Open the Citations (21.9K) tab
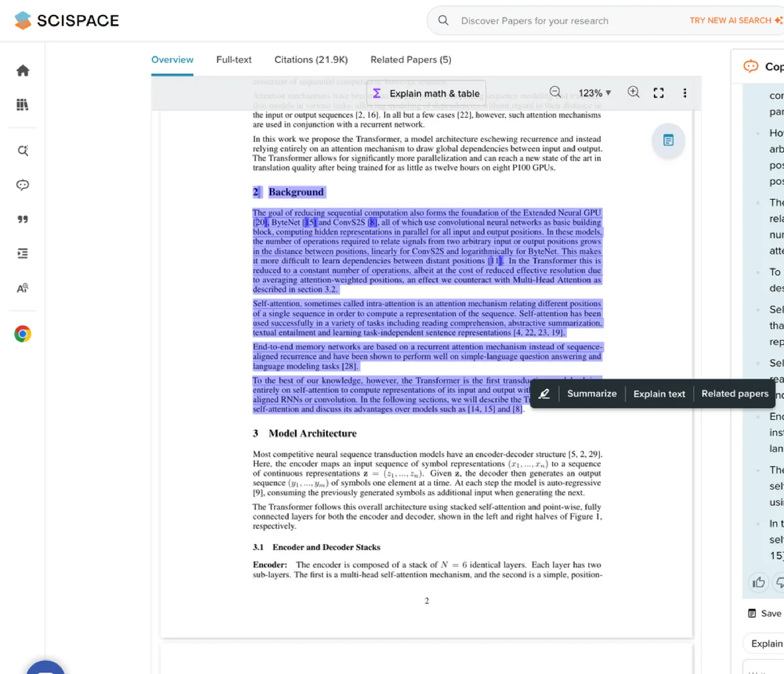The width and height of the screenshot is (784, 674). tap(311, 59)
